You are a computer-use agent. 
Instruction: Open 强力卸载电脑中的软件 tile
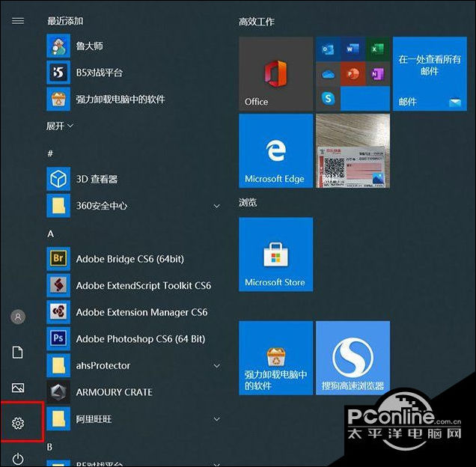(275, 358)
